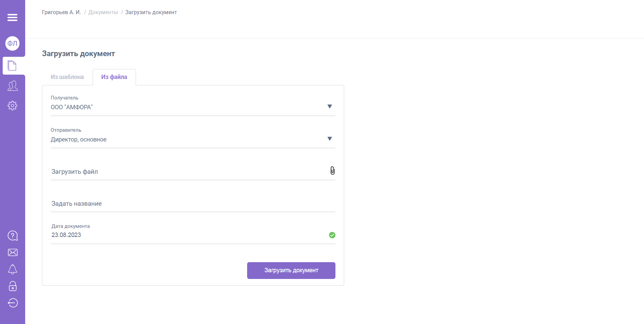The width and height of the screenshot is (644, 324).
Task: Open settings gear in sidebar
Action: coord(12,106)
